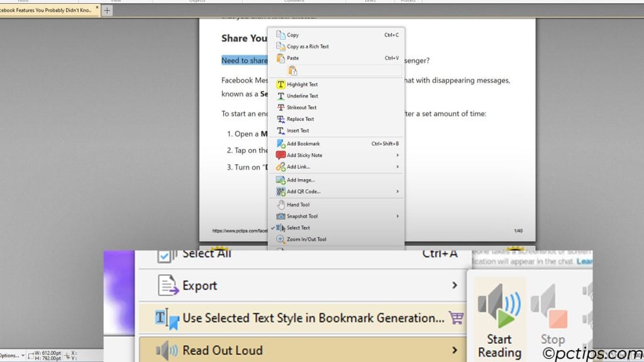The height and width of the screenshot is (362, 644).
Task: Insert an image with Add Image
Action: (302, 180)
